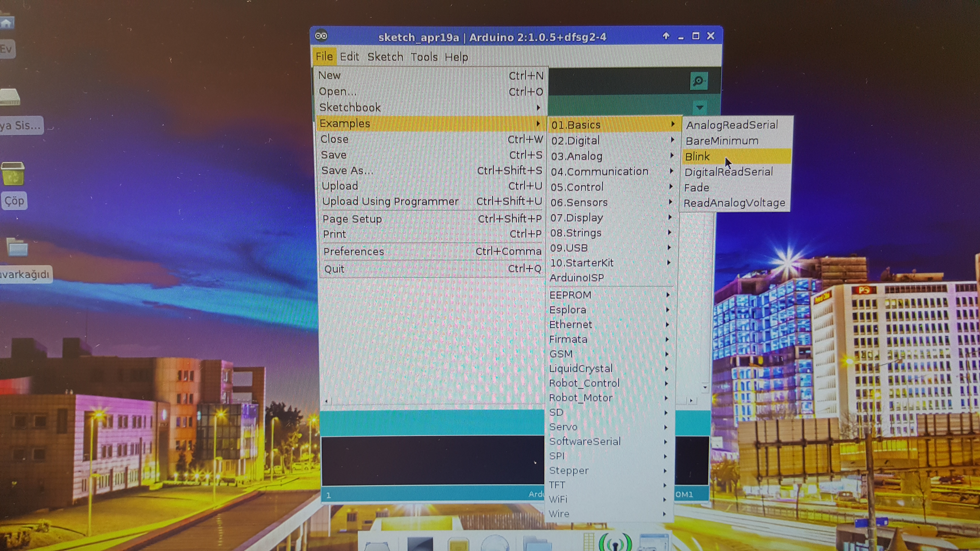Click the Arduino logo in the title bar
Screen dimensions: 980x551
(x=321, y=36)
